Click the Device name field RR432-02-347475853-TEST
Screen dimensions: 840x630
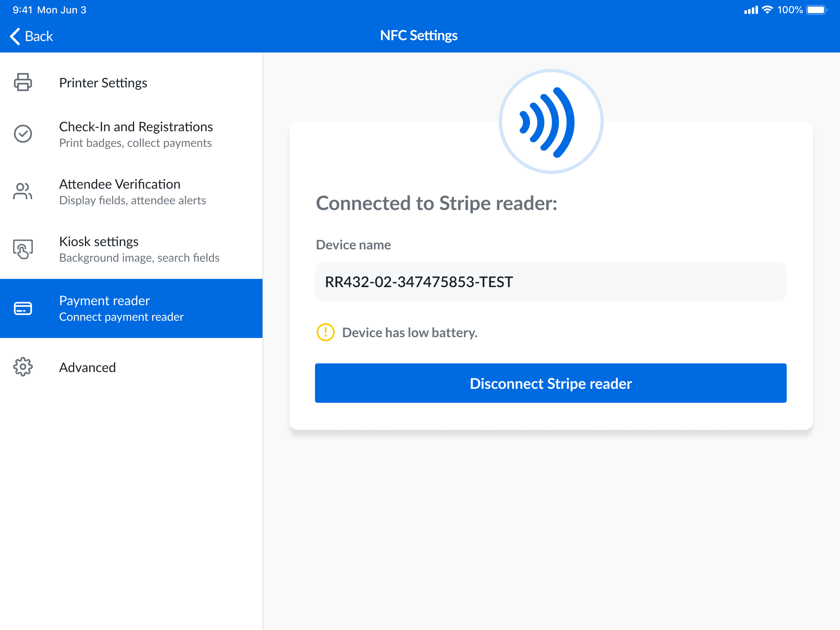coord(550,282)
